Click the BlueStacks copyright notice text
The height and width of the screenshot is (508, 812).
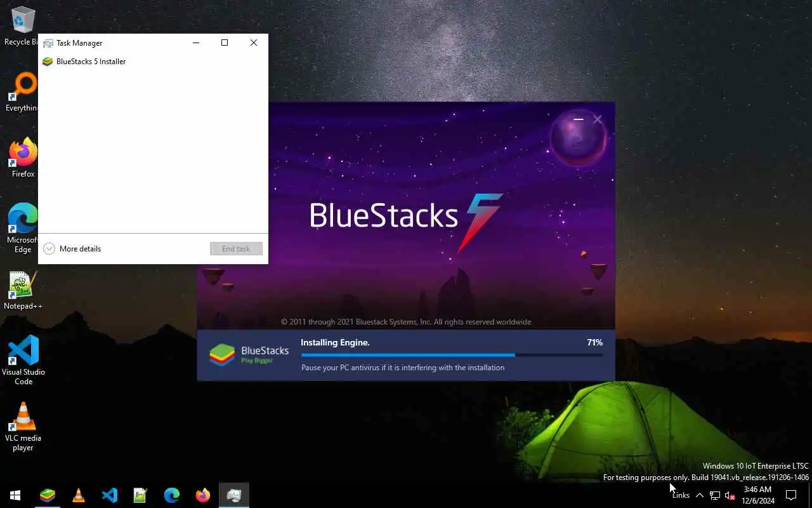pyautogui.click(x=406, y=322)
